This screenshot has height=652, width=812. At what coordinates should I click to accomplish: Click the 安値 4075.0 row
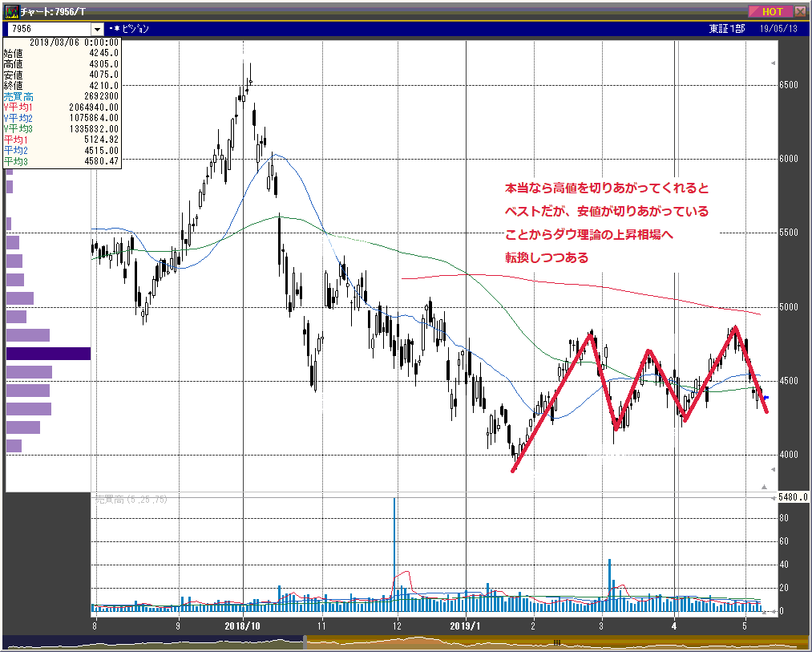[61, 75]
